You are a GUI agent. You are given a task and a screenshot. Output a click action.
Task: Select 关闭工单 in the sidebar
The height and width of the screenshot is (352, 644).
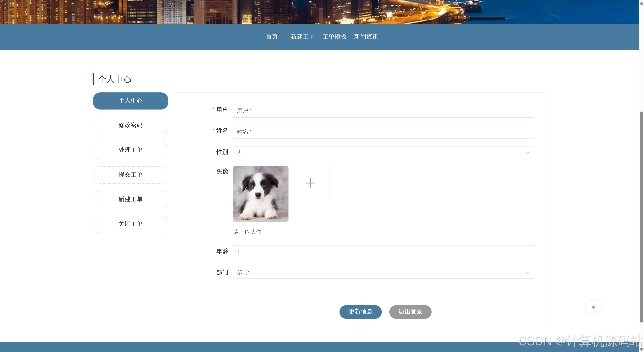(130, 224)
